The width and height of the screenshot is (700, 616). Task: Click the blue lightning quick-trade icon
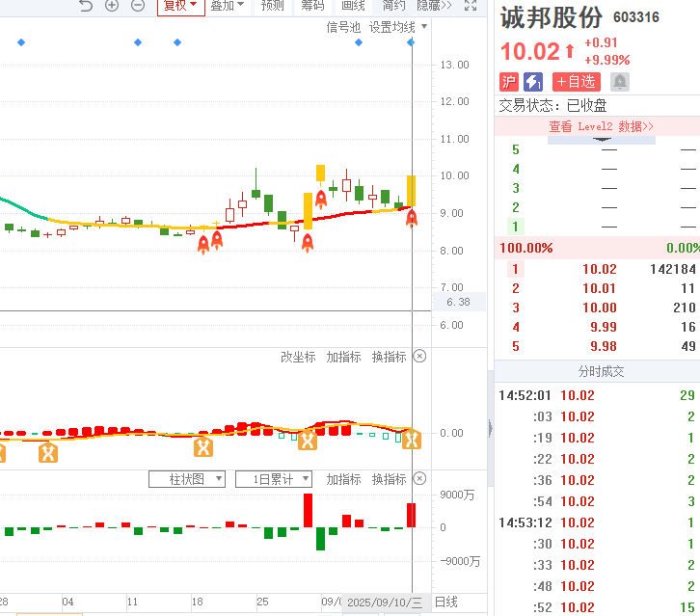point(532,82)
